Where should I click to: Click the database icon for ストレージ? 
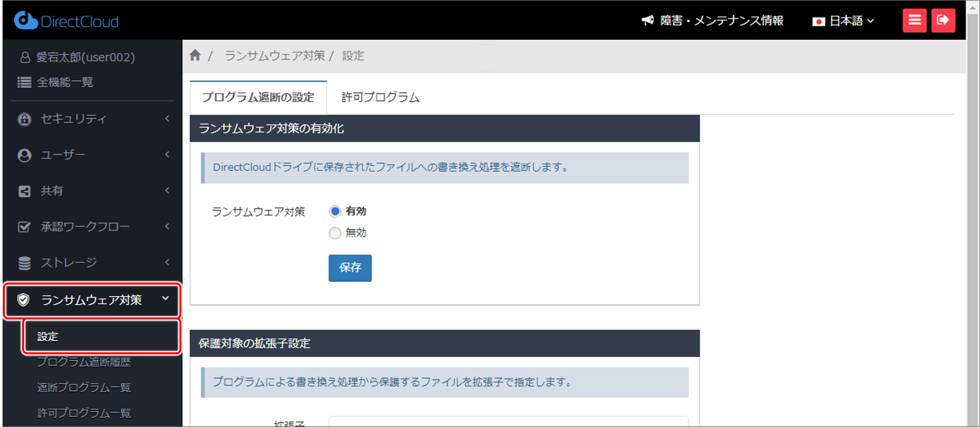(x=24, y=263)
